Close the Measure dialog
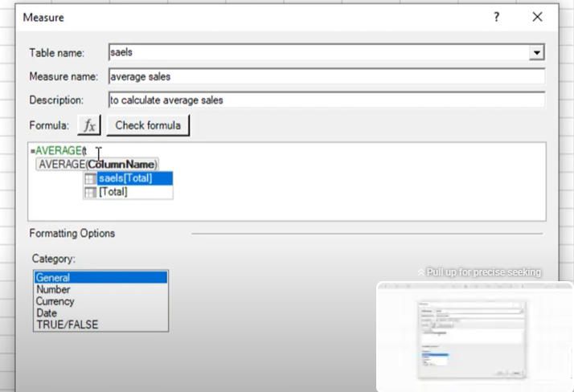574x392 pixels. [537, 17]
